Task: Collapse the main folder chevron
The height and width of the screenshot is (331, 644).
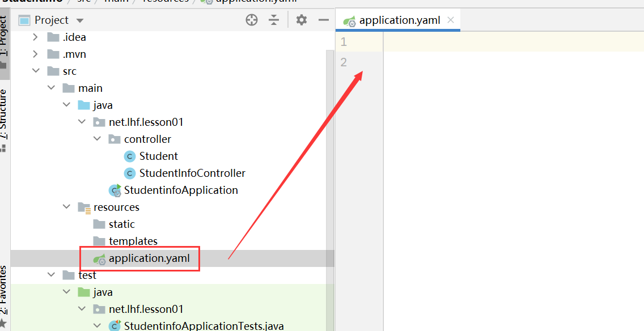Action: (x=51, y=88)
